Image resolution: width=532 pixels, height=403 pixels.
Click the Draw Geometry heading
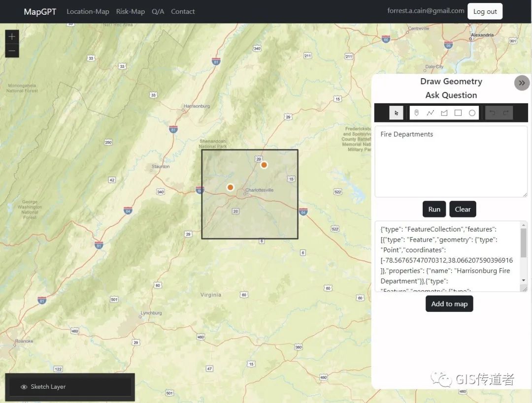pyautogui.click(x=451, y=81)
